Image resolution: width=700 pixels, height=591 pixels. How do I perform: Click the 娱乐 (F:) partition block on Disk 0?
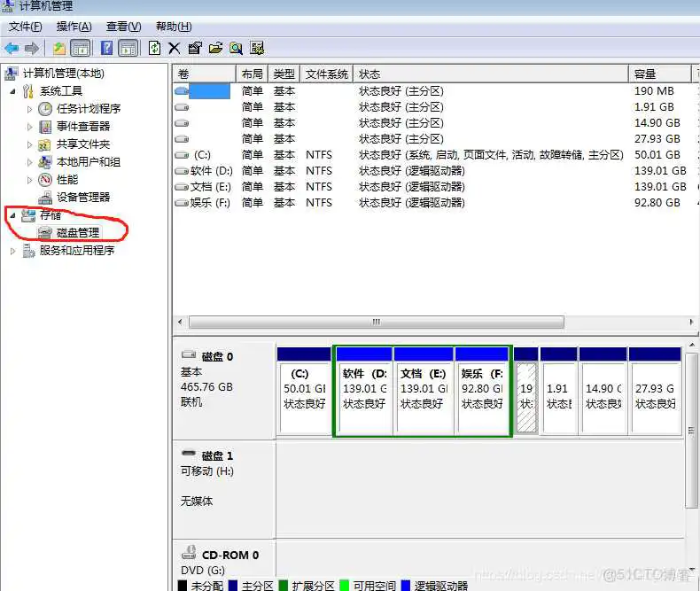482,391
